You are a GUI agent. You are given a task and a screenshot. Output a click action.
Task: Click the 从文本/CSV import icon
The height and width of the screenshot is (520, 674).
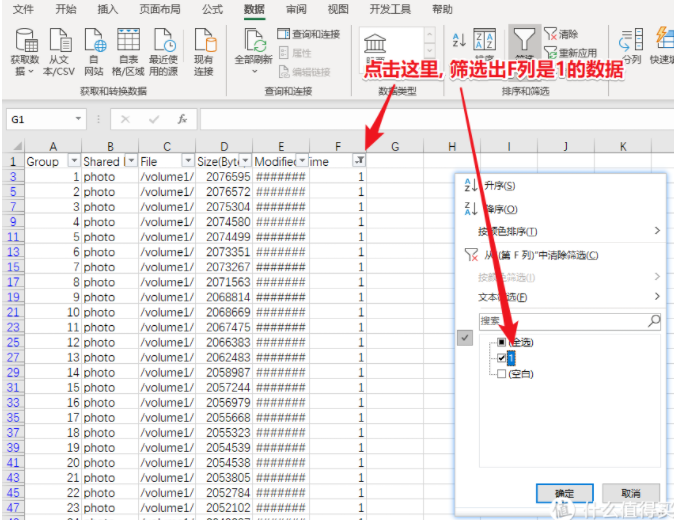pos(60,41)
